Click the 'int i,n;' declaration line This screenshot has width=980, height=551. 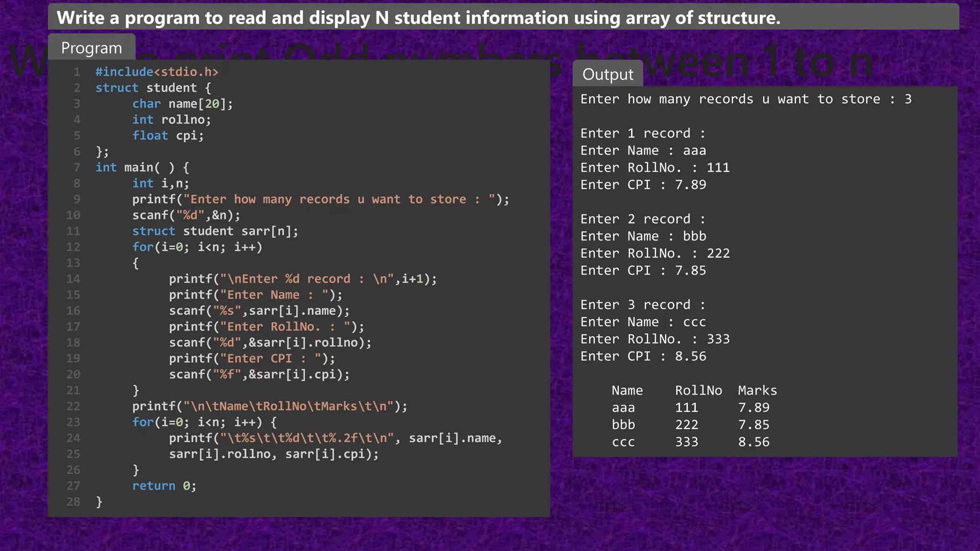click(x=161, y=183)
